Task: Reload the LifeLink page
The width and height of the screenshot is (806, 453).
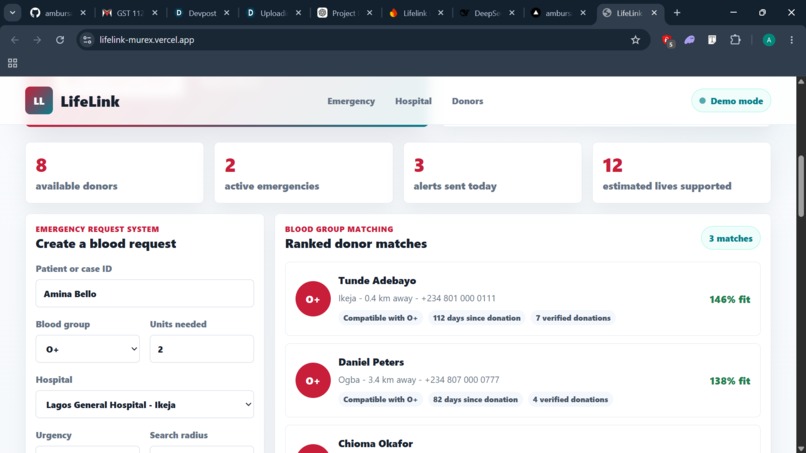Action: point(60,40)
